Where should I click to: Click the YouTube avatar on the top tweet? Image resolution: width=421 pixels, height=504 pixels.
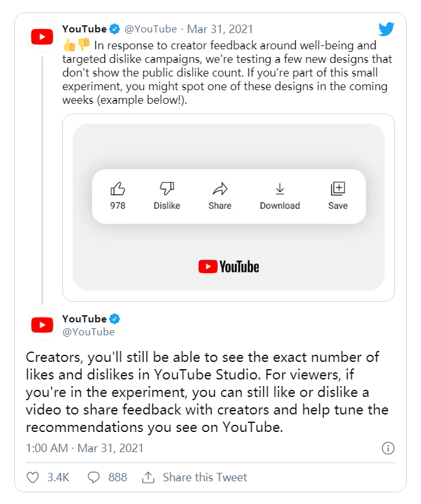pyautogui.click(x=42, y=37)
